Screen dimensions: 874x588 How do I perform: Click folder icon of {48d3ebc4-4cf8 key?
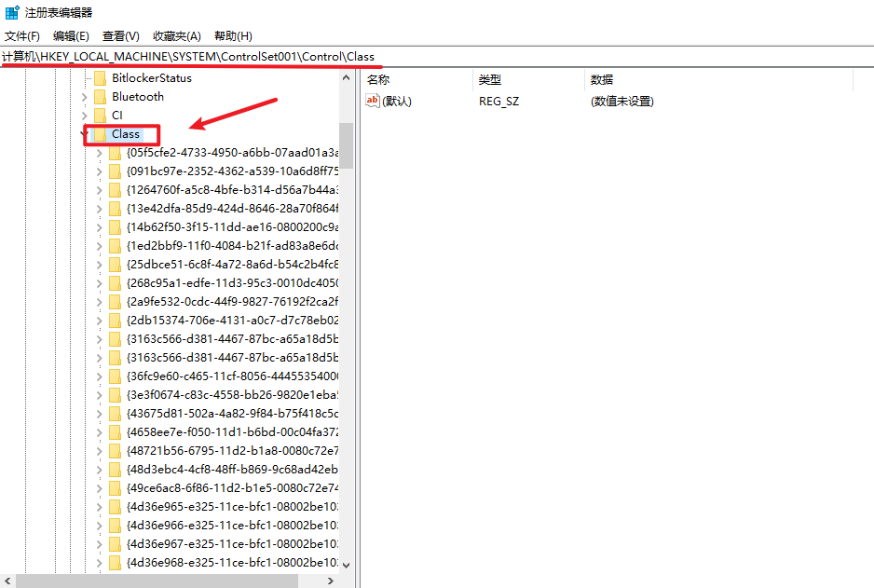[115, 470]
